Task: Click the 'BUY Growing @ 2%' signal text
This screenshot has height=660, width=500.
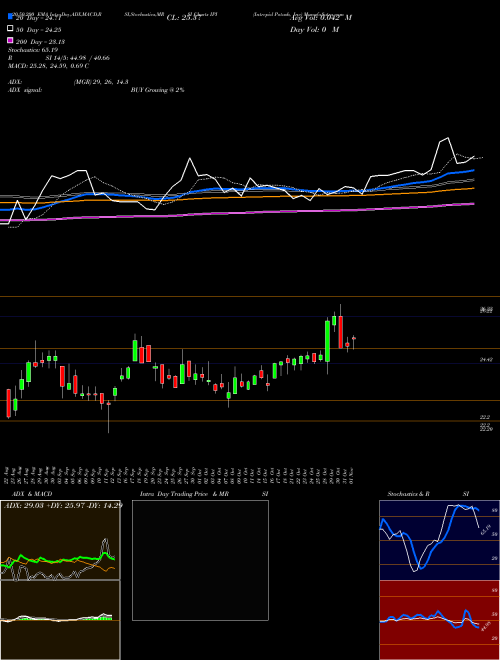Action: coord(157,90)
